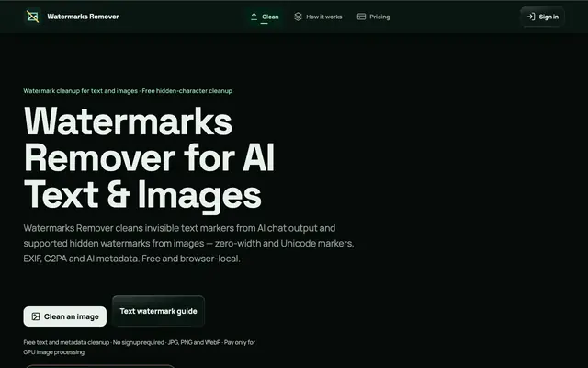Click the Watermarks Remover logo icon

33,17
